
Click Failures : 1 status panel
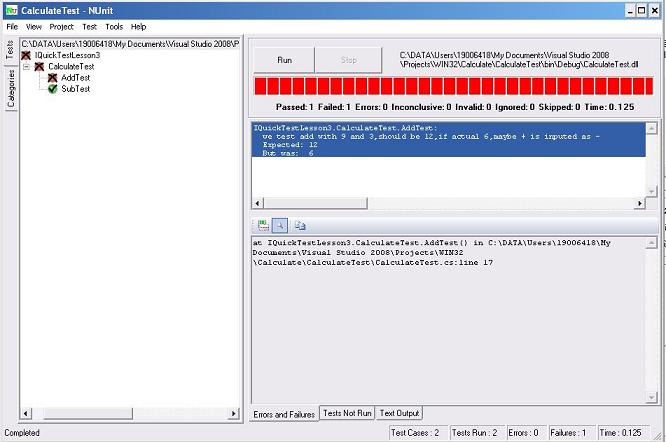point(570,433)
